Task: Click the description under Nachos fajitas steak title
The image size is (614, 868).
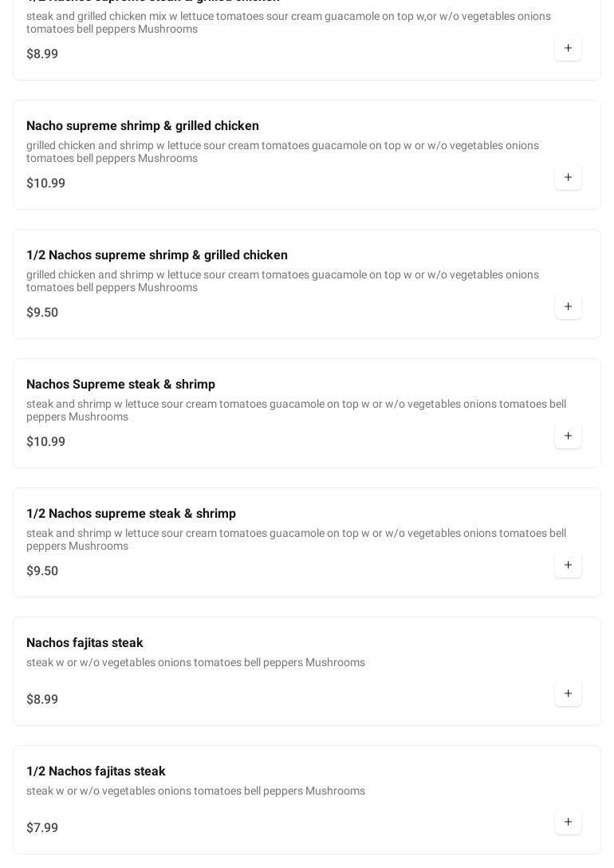Action: (x=195, y=662)
